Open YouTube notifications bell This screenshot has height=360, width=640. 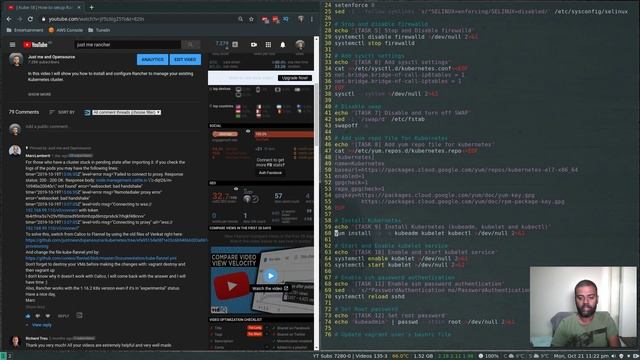(x=282, y=44)
